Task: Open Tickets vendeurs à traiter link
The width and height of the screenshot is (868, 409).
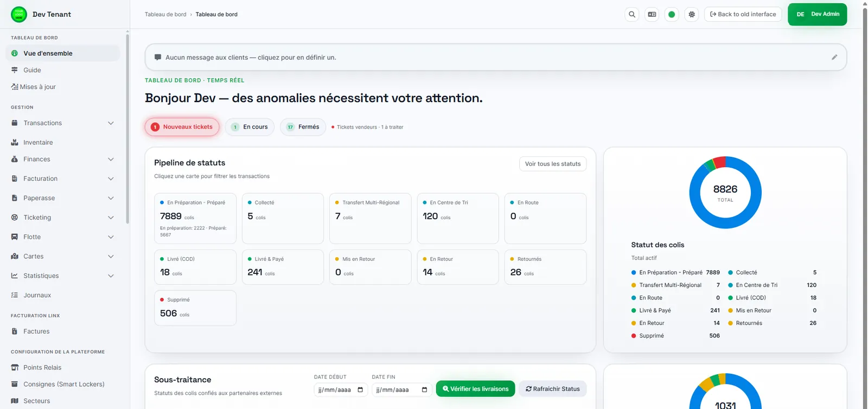Action: click(x=367, y=127)
